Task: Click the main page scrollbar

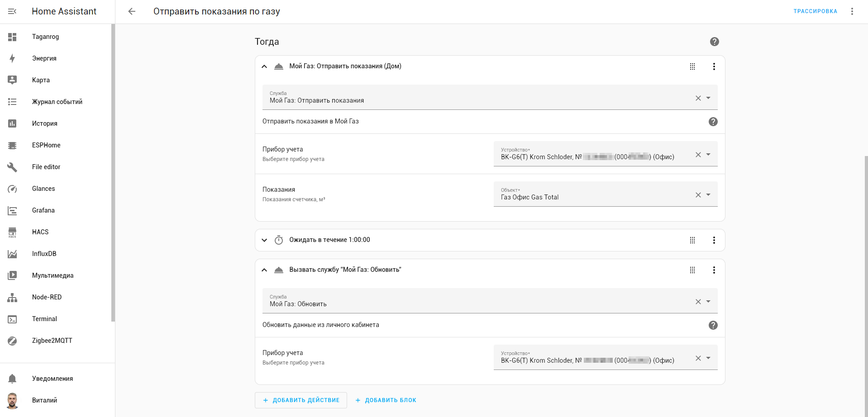Action: (866, 286)
